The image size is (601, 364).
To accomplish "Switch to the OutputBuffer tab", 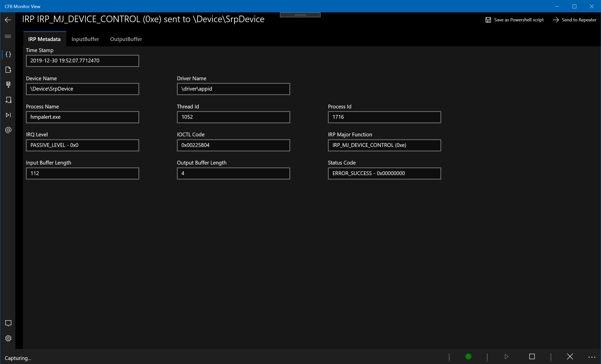I will coord(126,39).
